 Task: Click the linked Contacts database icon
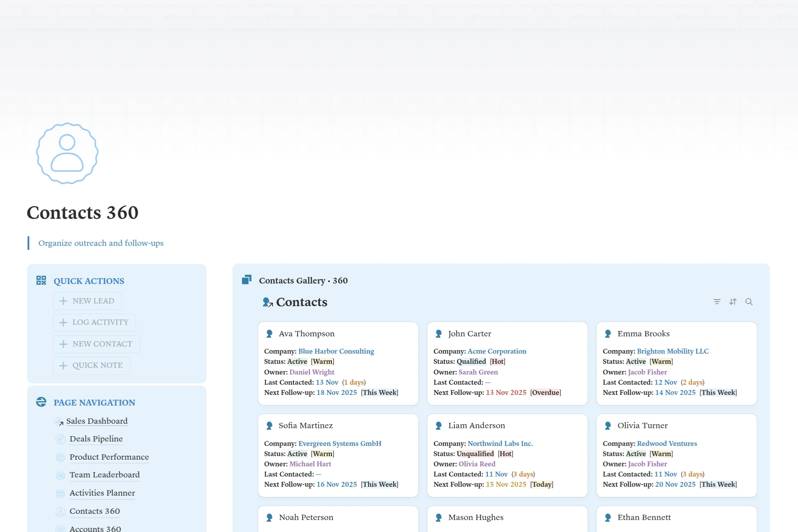click(x=267, y=302)
